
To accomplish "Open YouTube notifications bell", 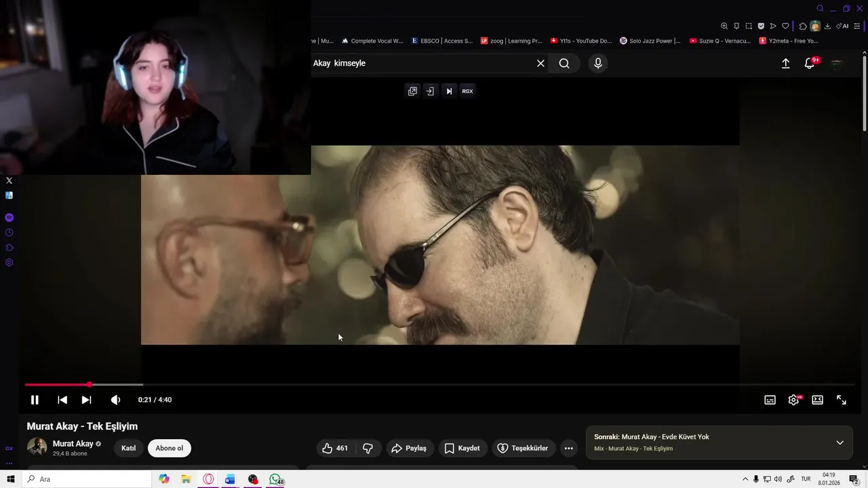I will [x=810, y=63].
